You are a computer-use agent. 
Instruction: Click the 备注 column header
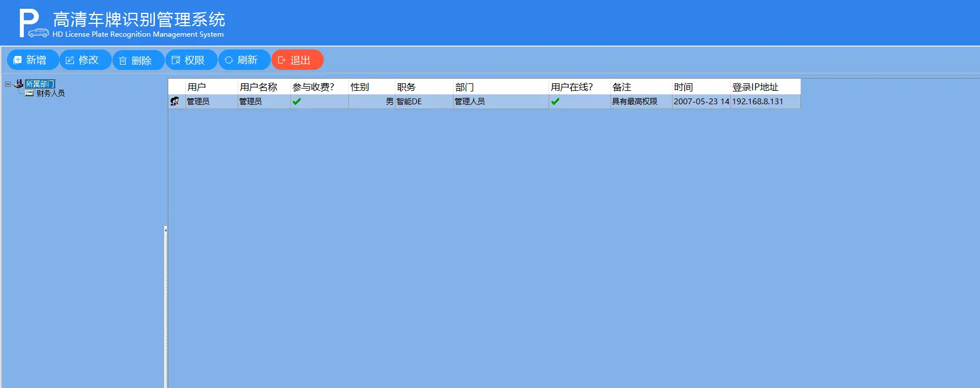tap(642, 87)
